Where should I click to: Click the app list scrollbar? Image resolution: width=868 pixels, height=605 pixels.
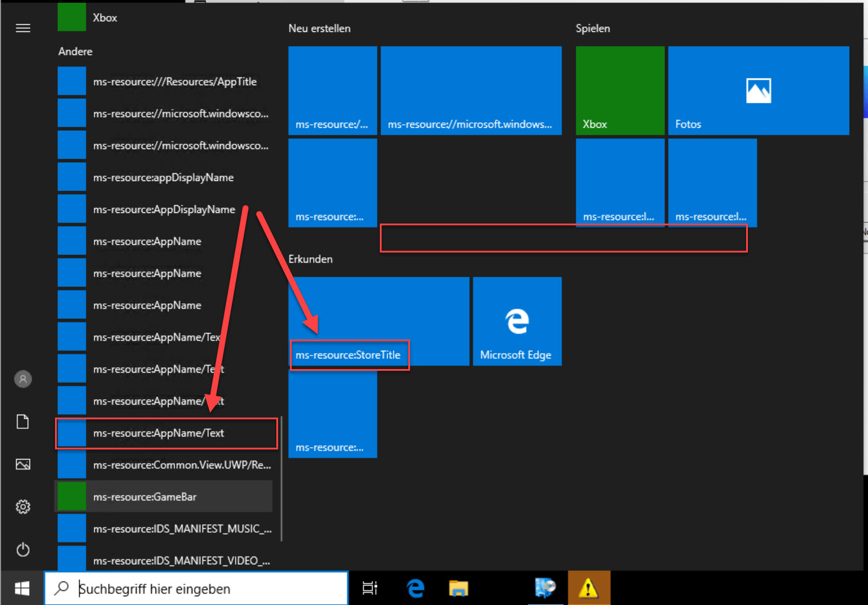pos(281,478)
